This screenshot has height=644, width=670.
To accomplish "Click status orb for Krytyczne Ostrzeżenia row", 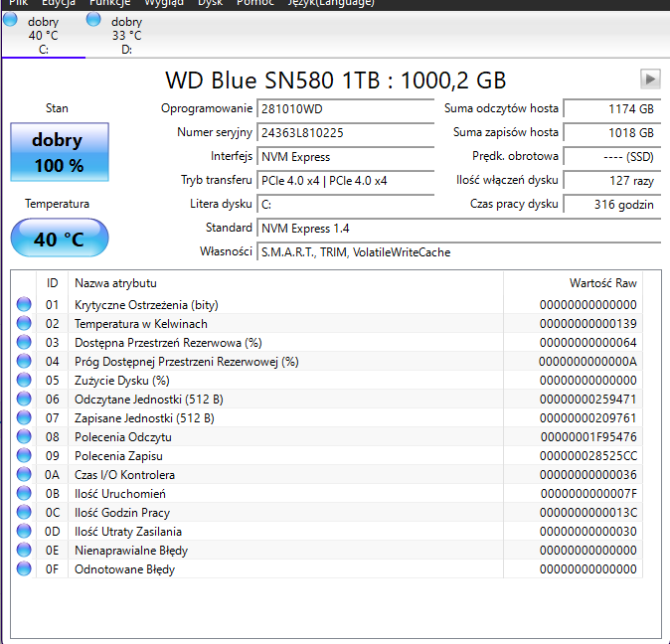I will 24,305.
